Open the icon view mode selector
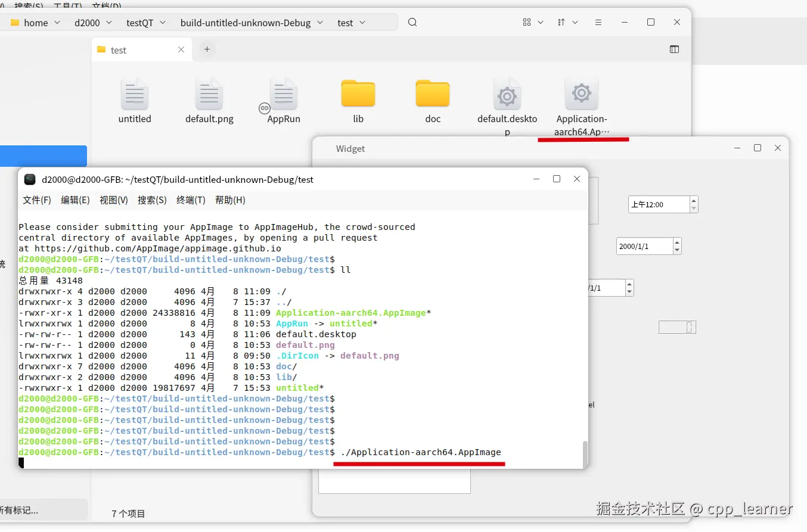 pyautogui.click(x=533, y=22)
